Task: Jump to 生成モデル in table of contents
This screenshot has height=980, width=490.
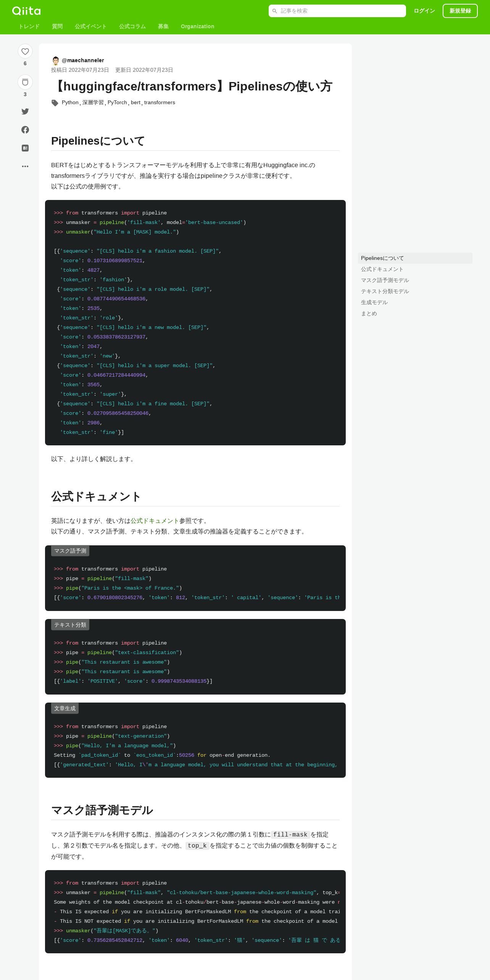Action: click(x=415, y=303)
